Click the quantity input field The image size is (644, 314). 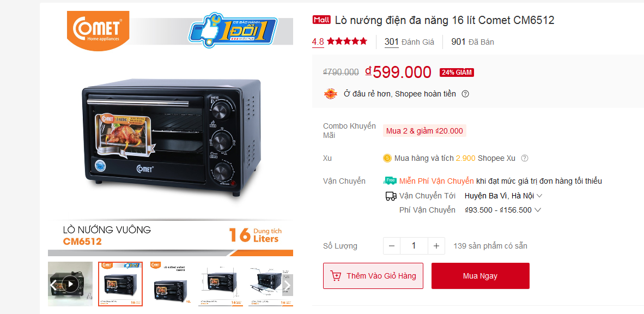coord(414,246)
